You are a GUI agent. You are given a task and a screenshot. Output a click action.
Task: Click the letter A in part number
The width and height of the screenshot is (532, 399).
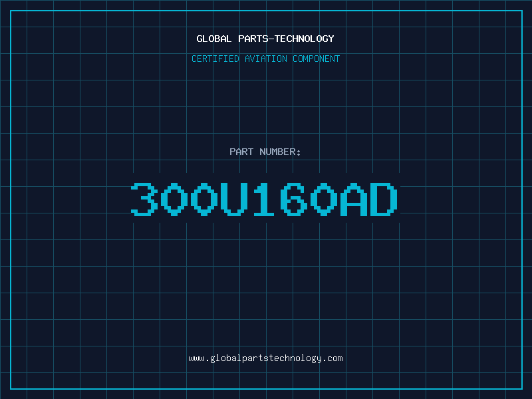pyautogui.click(x=354, y=199)
